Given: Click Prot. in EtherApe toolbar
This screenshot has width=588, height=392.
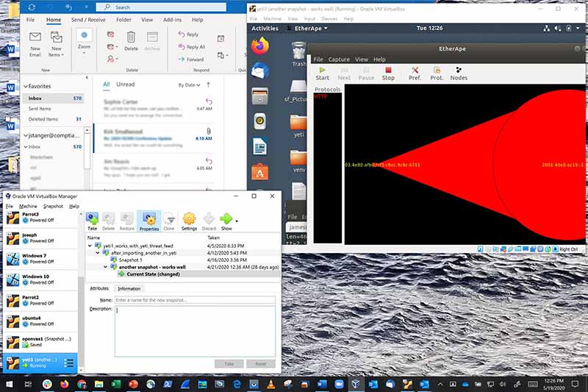Looking at the screenshot, I should point(437,74).
